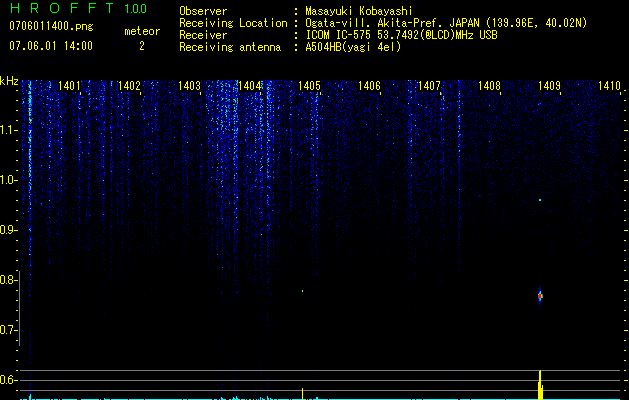The width and height of the screenshot is (629, 400).
Task: Click the faint green echo dot near 1405
Action: [x=302, y=291]
